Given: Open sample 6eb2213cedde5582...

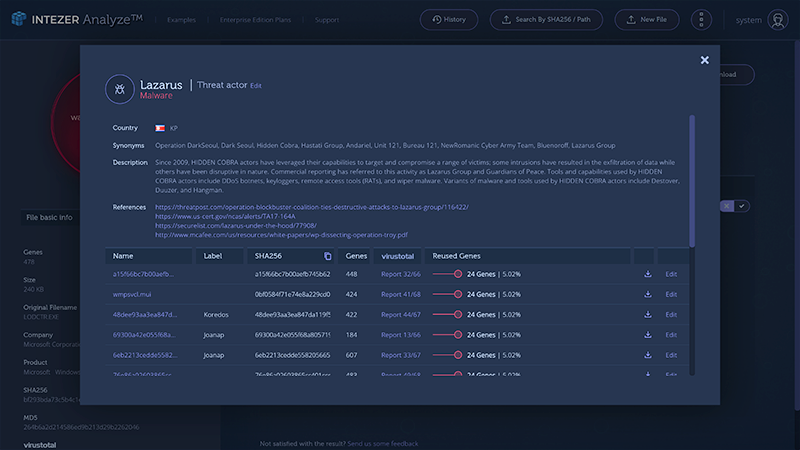Looking at the screenshot, I should (x=145, y=355).
